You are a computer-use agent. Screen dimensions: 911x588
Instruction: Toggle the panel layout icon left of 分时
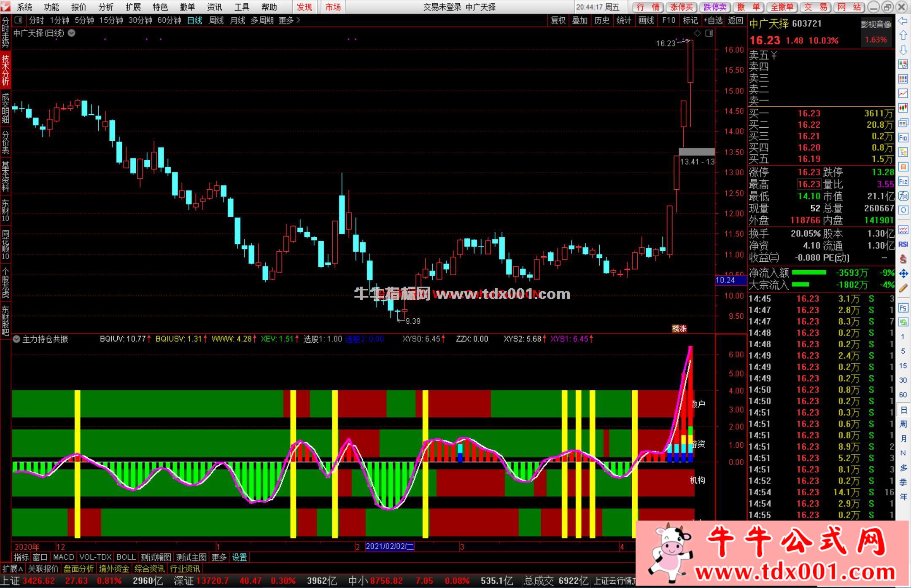click(18, 20)
